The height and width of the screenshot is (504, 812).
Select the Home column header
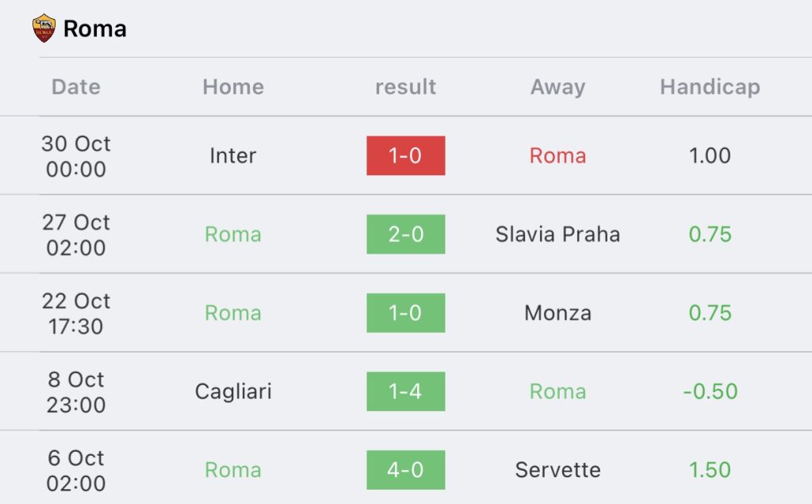[233, 86]
